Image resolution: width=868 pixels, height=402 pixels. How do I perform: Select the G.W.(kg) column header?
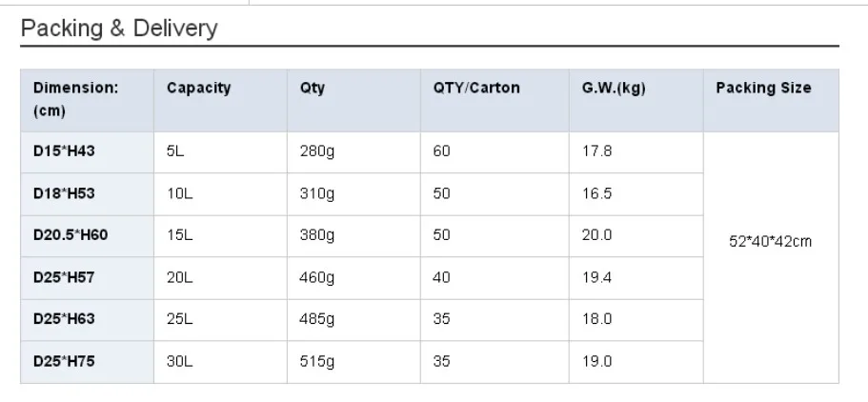(x=614, y=89)
